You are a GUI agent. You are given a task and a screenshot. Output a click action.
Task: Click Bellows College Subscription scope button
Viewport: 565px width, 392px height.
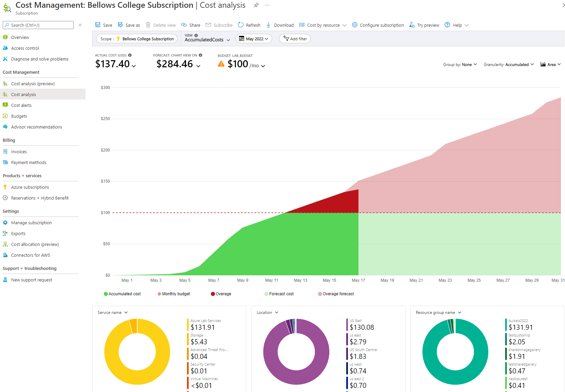[137, 39]
